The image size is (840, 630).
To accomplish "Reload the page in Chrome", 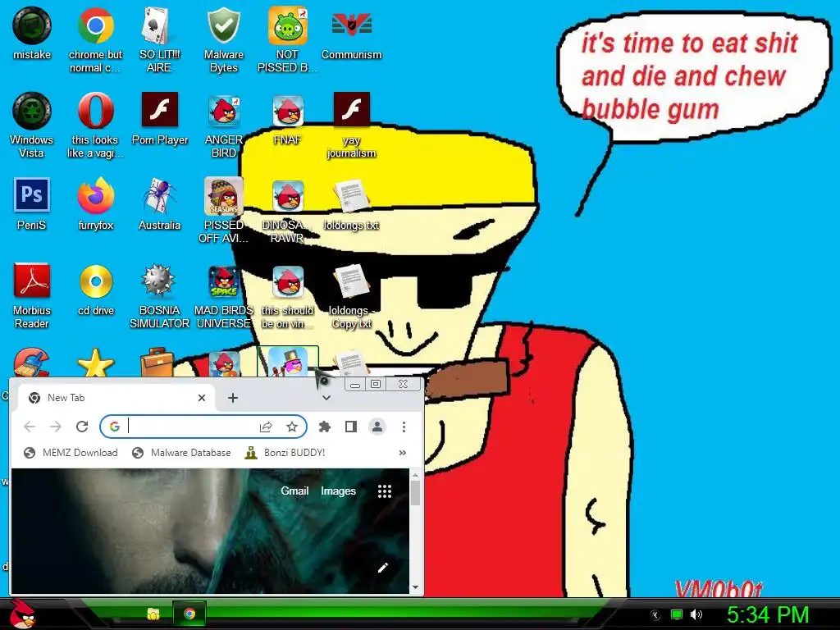I will click(82, 427).
